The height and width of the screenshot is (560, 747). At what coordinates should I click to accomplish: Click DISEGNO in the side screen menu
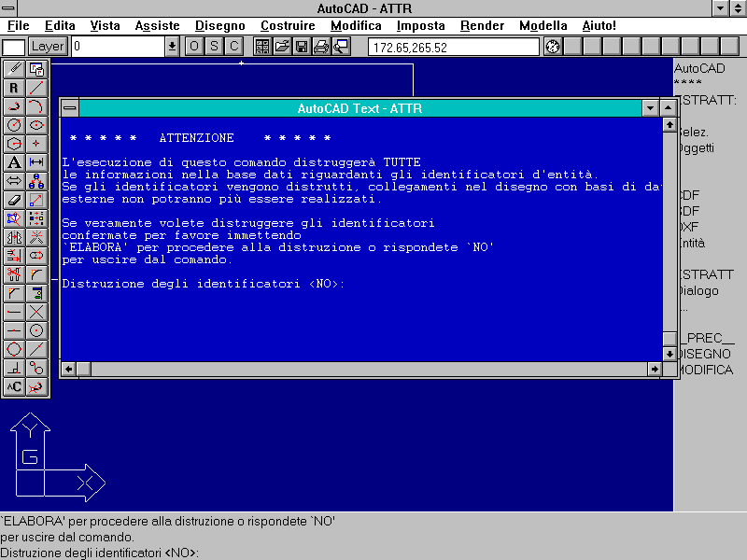pos(705,354)
